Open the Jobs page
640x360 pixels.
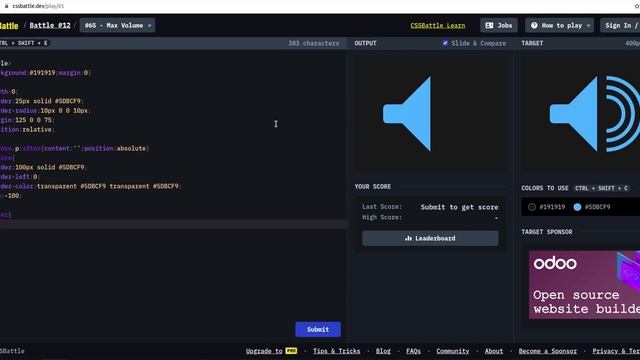point(499,25)
